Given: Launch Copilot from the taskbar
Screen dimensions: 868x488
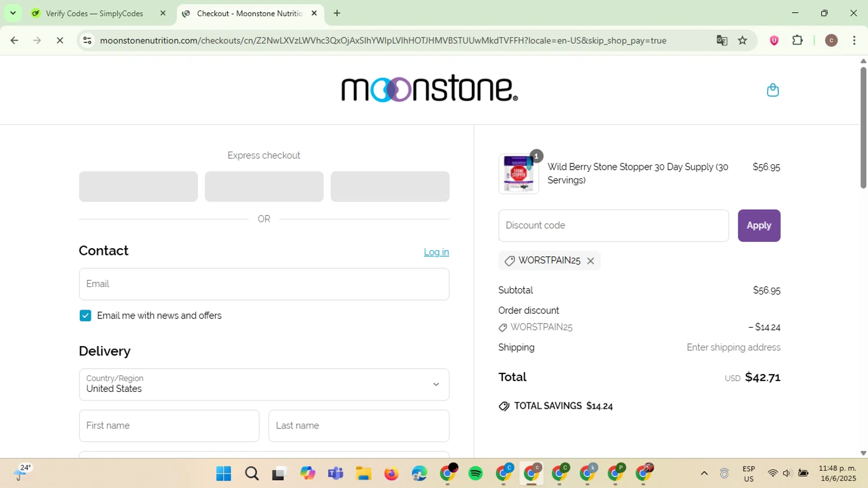Looking at the screenshot, I should coord(307,474).
